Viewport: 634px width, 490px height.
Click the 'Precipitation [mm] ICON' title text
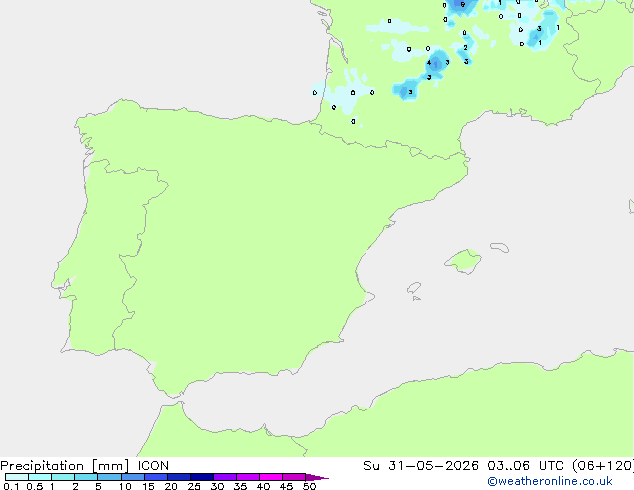tap(85, 466)
